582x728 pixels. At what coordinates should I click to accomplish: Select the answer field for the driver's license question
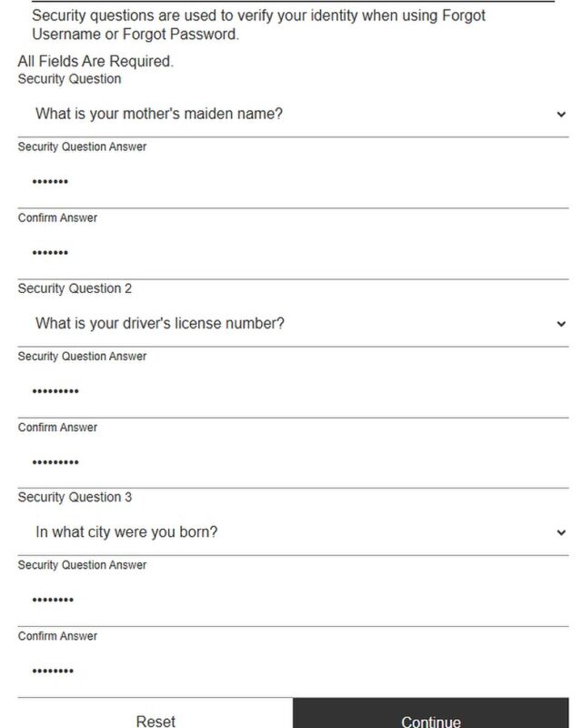(291, 391)
